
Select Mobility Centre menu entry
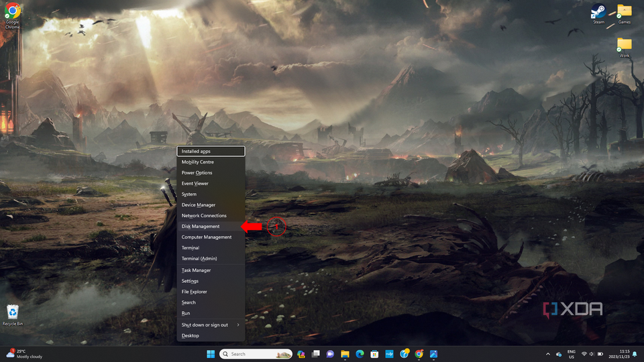(211, 162)
